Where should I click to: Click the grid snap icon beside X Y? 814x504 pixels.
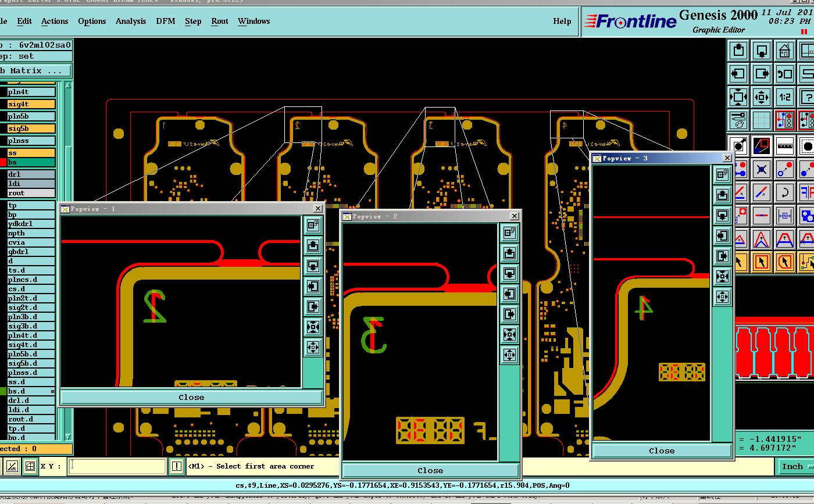(30, 466)
